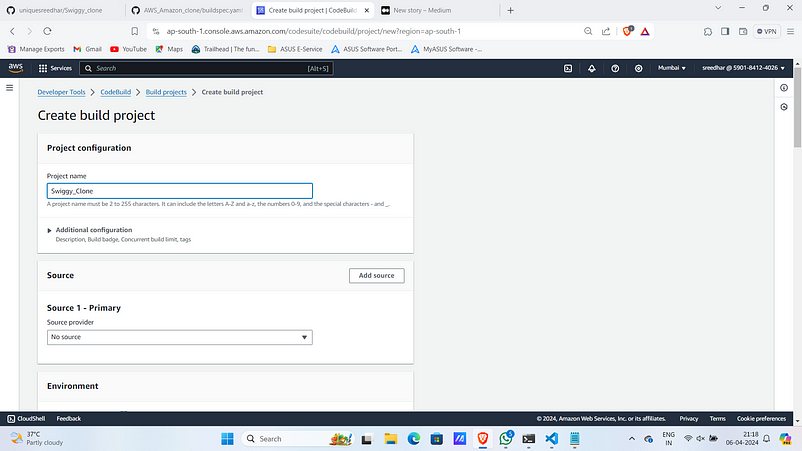Switch to uniquesreedhar/Swiggy_clone tab
Viewport: 802px width, 451px height.
61,10
